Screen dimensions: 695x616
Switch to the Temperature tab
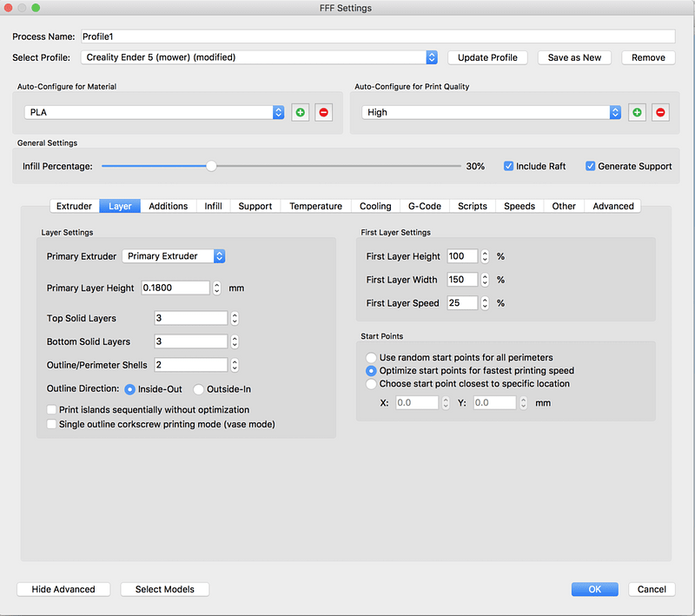(x=315, y=206)
